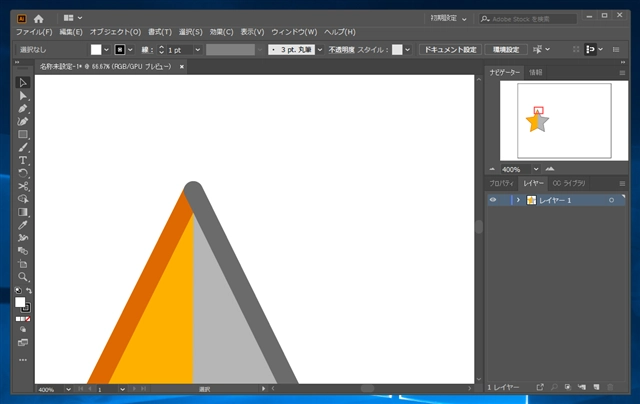Select the Curvature tool
The width and height of the screenshot is (640, 404).
(23, 122)
